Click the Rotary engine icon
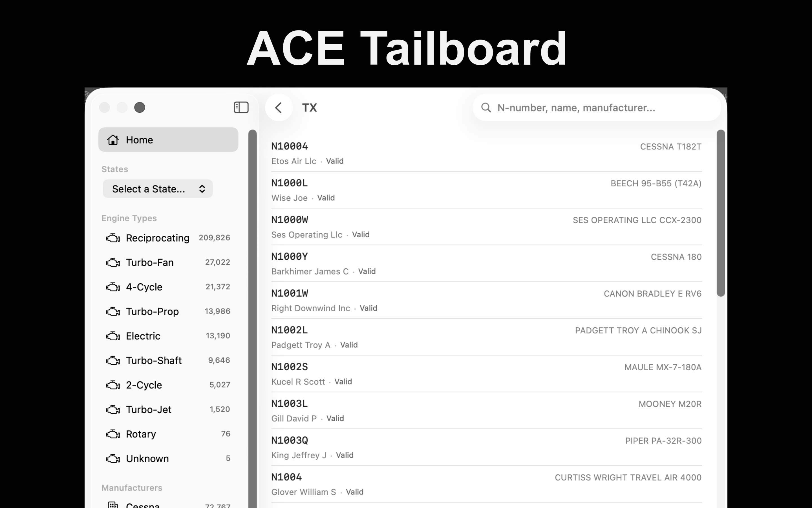 click(x=113, y=434)
